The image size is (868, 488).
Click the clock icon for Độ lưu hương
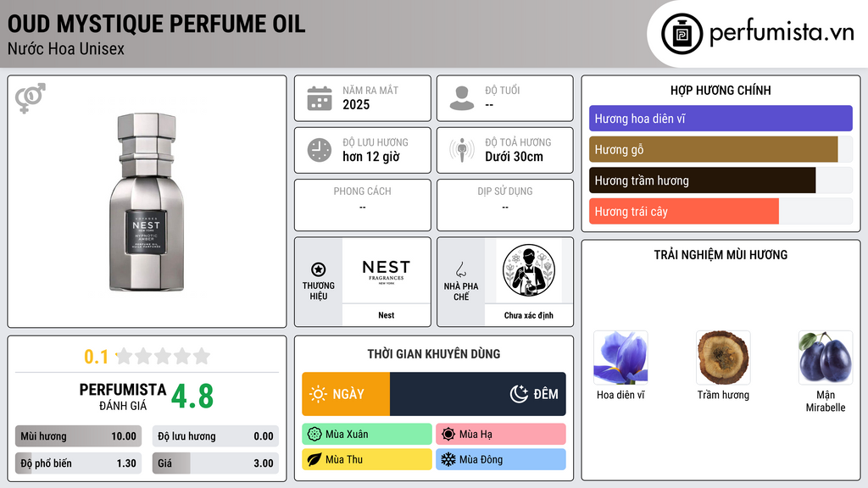pyautogui.click(x=320, y=150)
